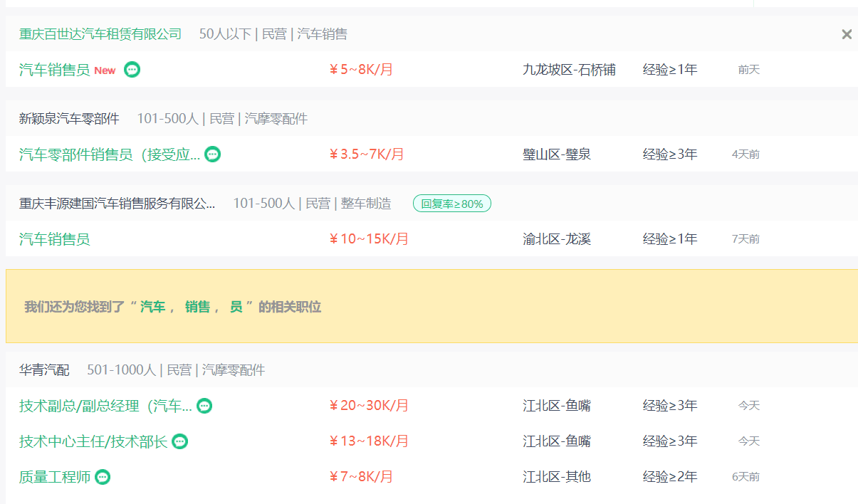This screenshot has width=858, height=504.
Task: Open 技术副总/副总经理 job posting
Action: [105, 406]
